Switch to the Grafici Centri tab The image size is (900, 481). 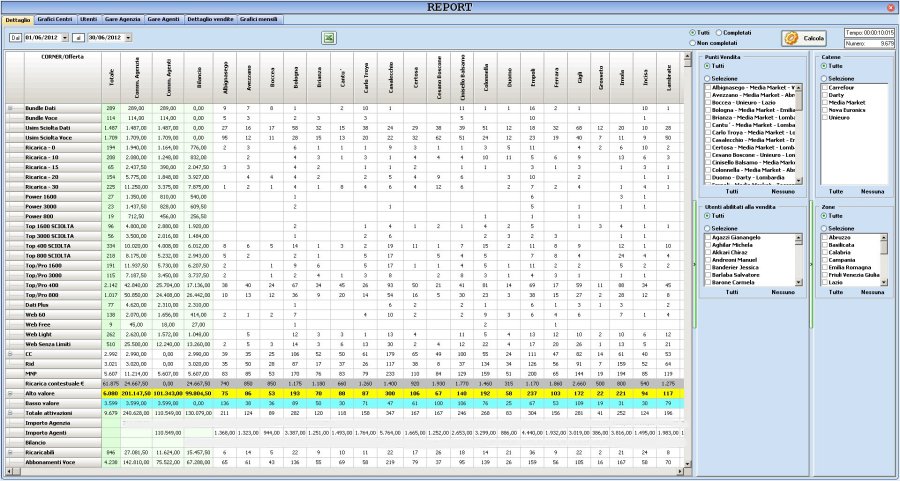point(55,19)
